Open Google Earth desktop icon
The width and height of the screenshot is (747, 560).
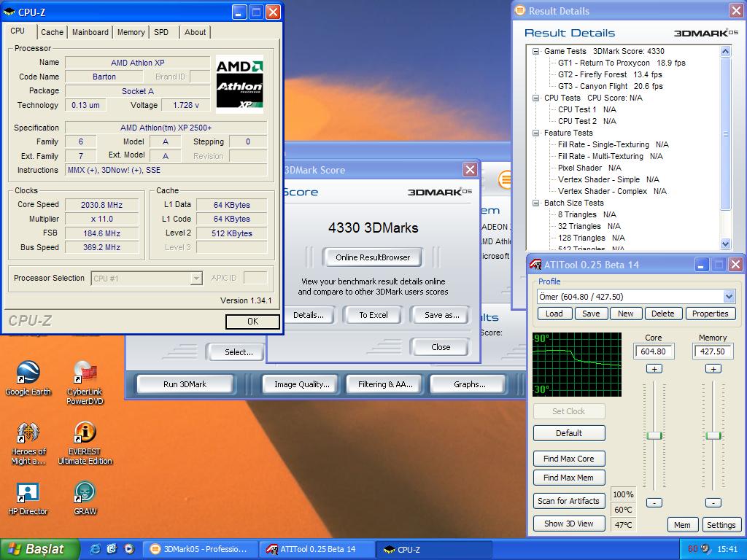click(28, 373)
